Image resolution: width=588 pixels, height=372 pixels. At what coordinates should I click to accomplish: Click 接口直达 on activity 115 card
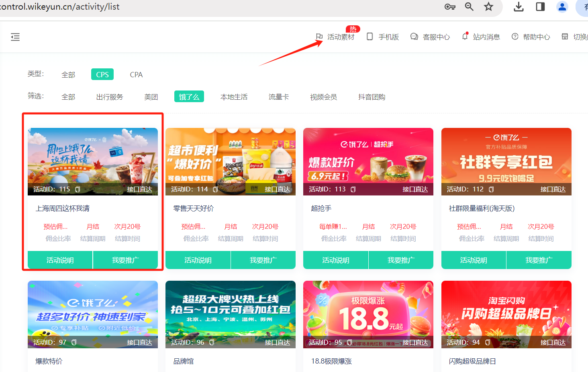coord(140,189)
